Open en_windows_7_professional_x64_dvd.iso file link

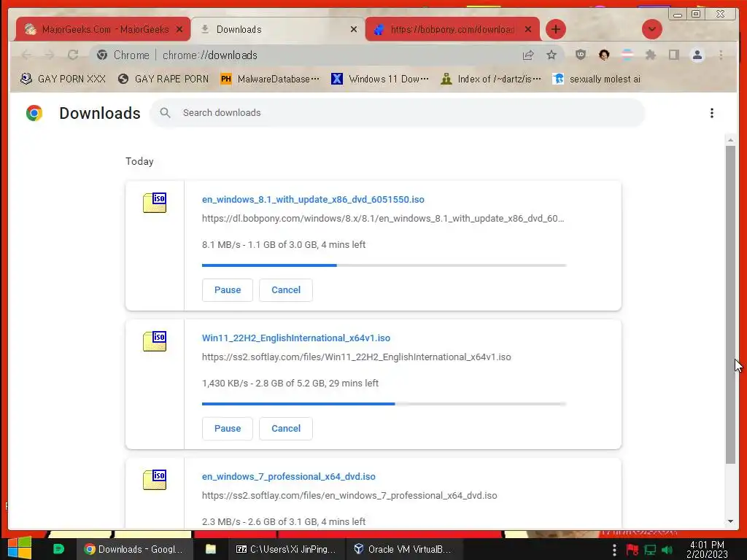tap(289, 477)
